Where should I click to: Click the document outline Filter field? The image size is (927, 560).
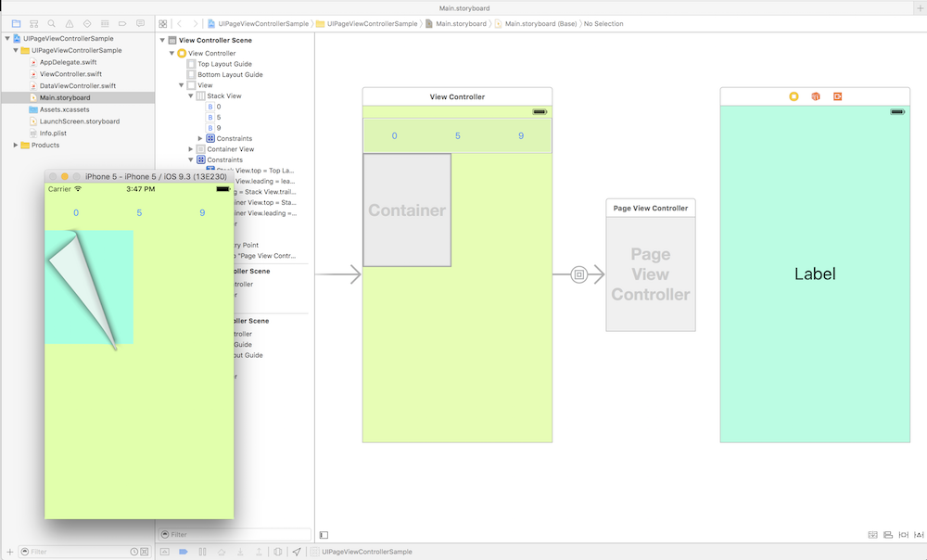[x=235, y=535]
